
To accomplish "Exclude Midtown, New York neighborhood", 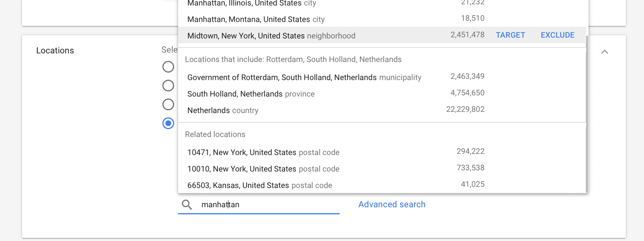I will [558, 35].
